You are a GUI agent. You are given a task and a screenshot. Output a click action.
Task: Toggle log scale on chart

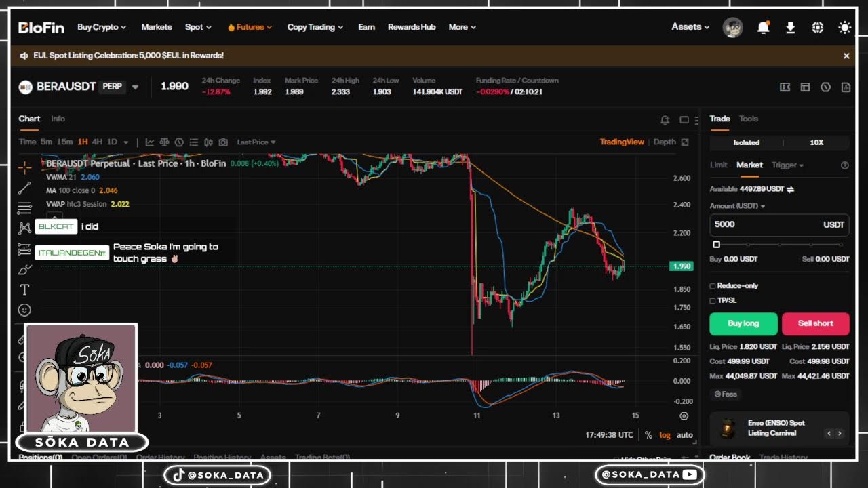pyautogui.click(x=665, y=435)
